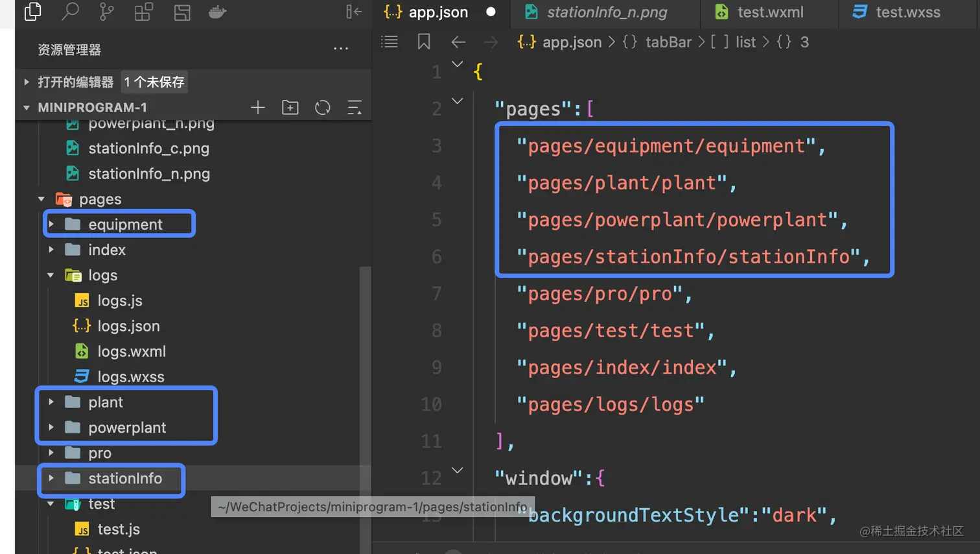Fold the code block at line 1
This screenshot has height=554, width=980.
(457, 64)
